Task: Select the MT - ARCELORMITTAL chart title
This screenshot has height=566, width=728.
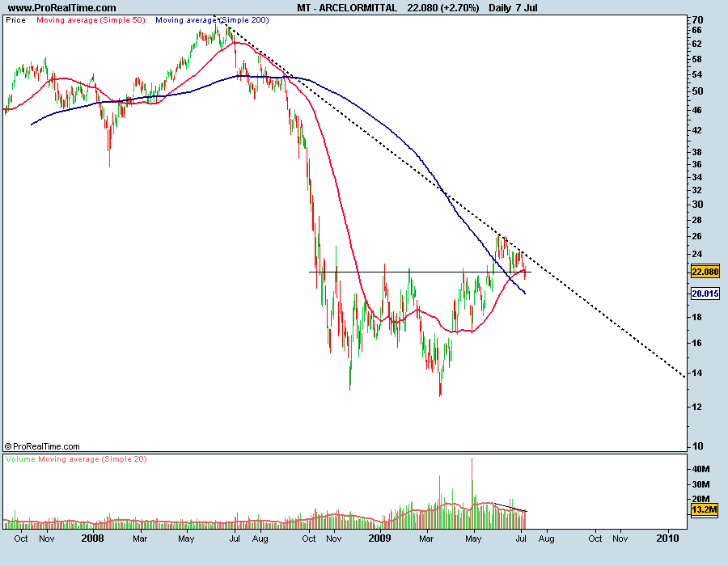Action: (x=347, y=8)
